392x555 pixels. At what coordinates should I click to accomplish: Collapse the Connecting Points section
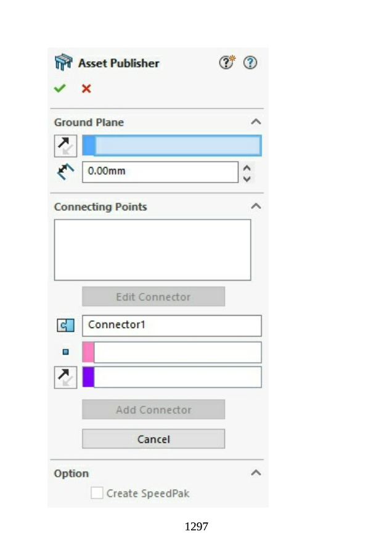pos(256,207)
